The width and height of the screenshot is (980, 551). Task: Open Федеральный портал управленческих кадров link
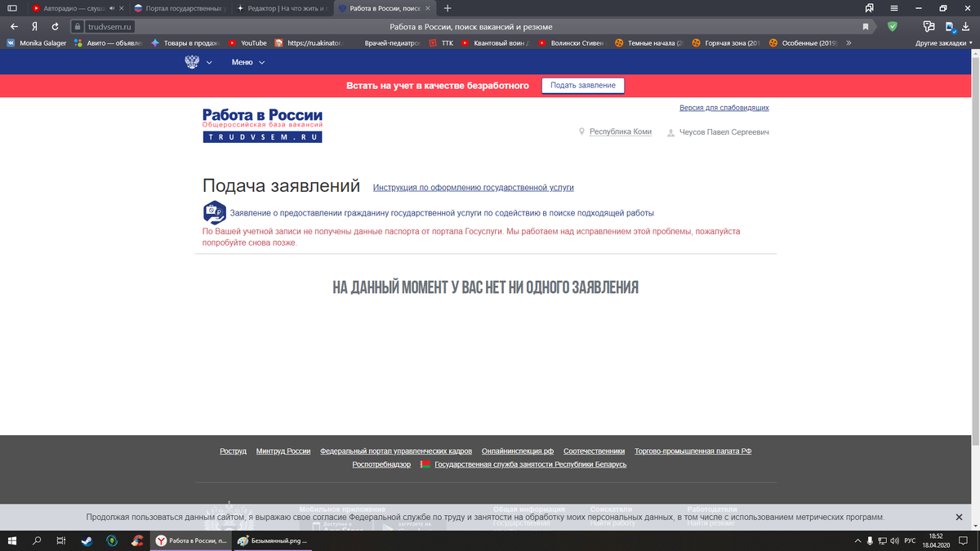396,451
